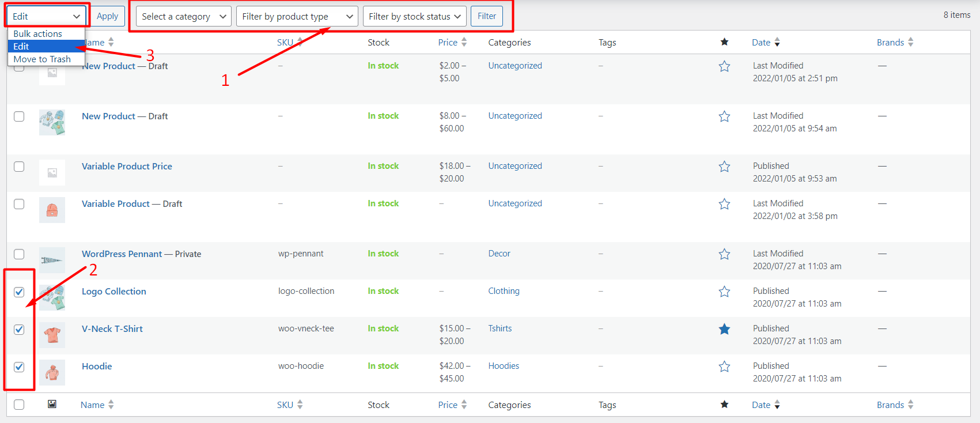Screen dimensions: 980x423
Task: Sort by Date in bottom header
Action: pos(766,405)
